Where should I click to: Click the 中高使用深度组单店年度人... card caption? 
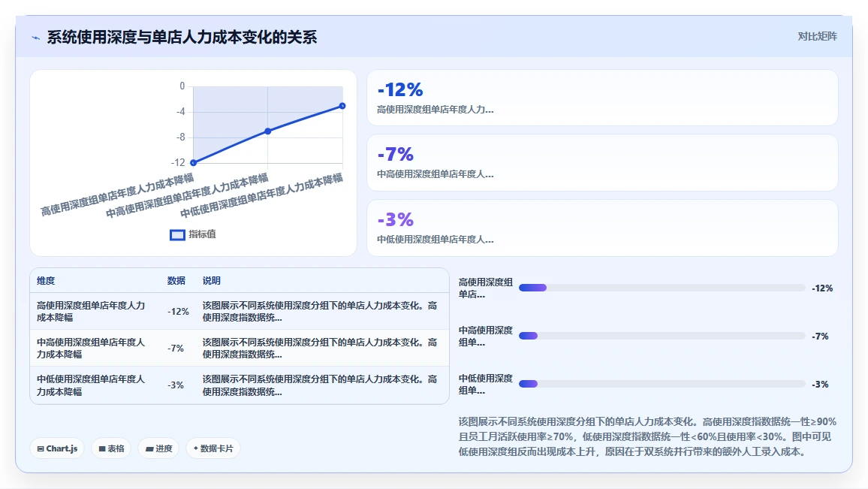click(x=435, y=174)
